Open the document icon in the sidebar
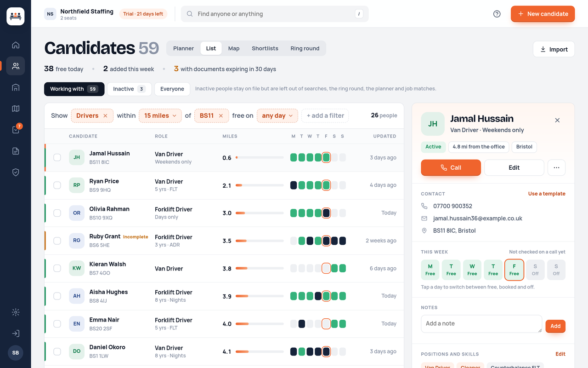Viewport: 588px width, 368px height. [16, 151]
